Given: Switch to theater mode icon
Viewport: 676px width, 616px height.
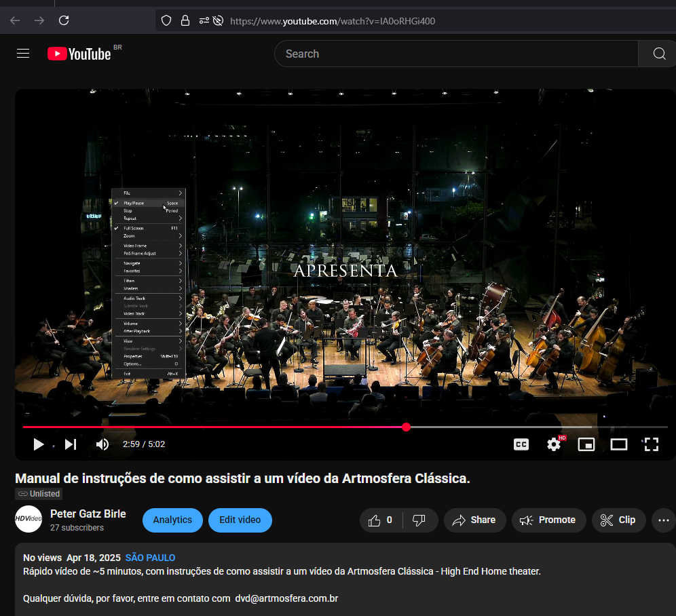Looking at the screenshot, I should point(618,444).
